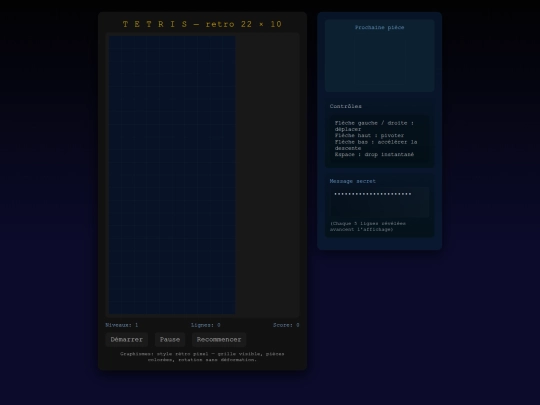Click inside the blue Tetris grid
The width and height of the screenshot is (540, 405).
pos(172,175)
